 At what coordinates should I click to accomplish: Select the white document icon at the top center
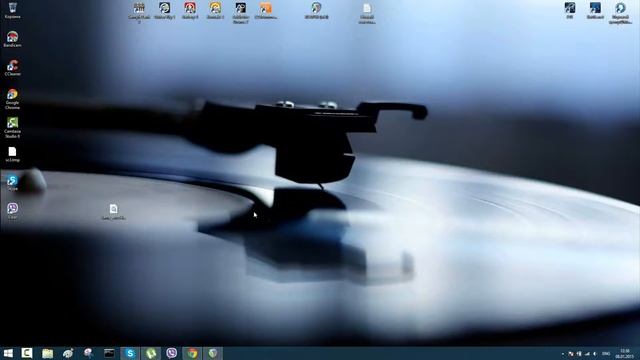[x=367, y=13]
